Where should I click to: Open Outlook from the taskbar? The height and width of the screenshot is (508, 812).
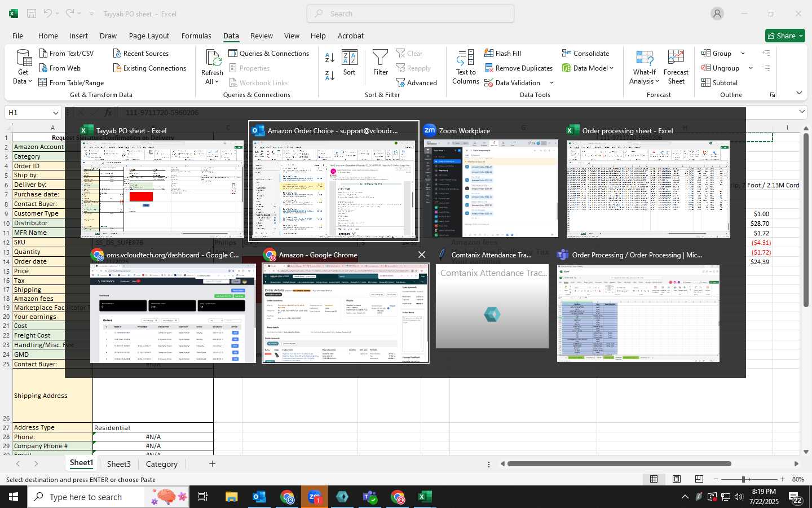(x=259, y=497)
